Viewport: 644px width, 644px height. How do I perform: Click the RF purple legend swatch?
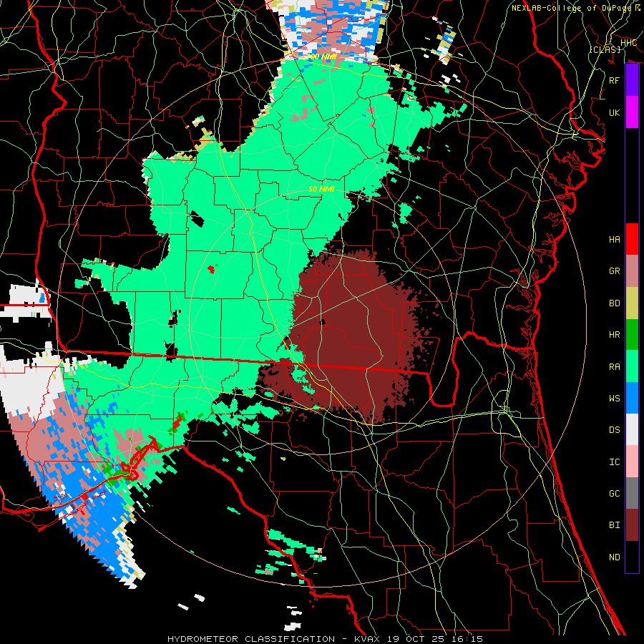click(x=632, y=80)
